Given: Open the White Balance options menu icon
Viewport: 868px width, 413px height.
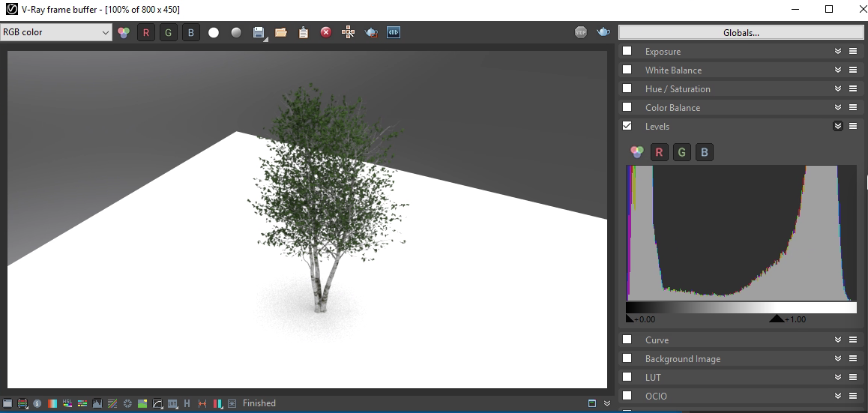Looking at the screenshot, I should pyautogui.click(x=853, y=70).
